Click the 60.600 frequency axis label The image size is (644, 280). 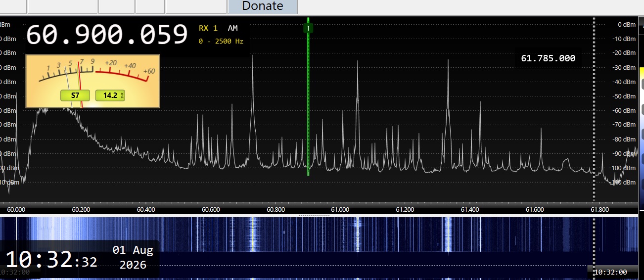click(211, 210)
